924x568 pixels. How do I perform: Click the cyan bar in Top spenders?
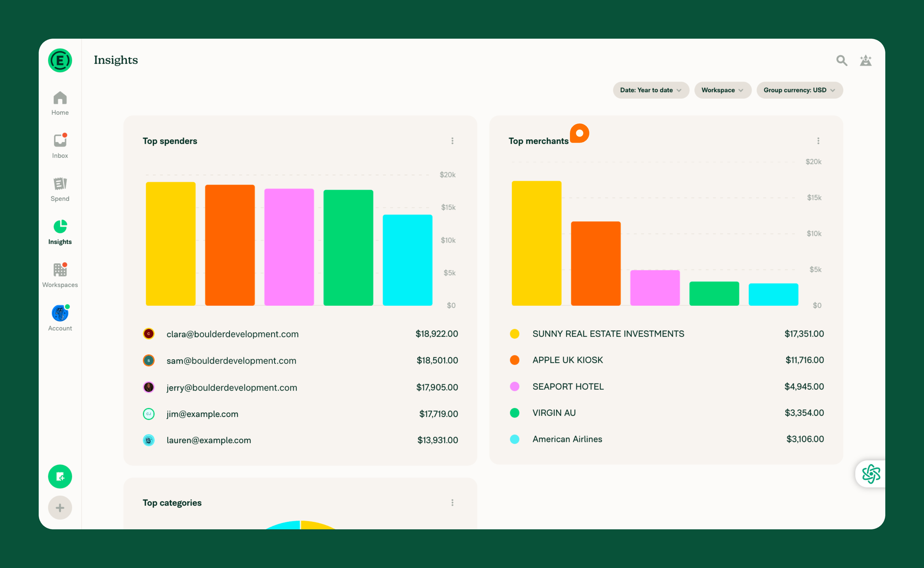408,260
